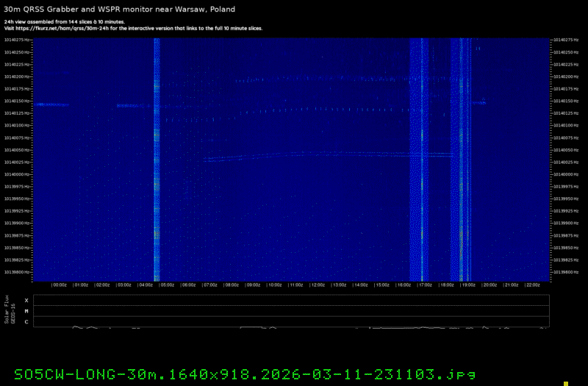Click the 22:00z time axis label
This screenshot has width=588, height=386.
coord(532,285)
